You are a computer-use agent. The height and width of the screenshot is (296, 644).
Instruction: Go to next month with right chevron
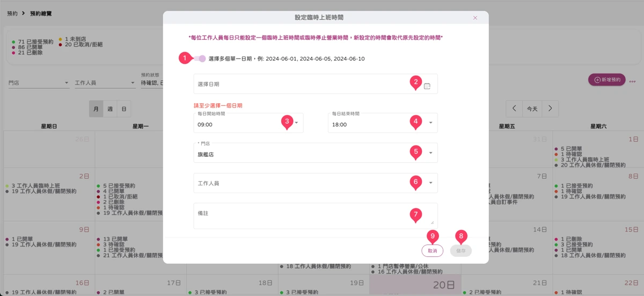click(550, 109)
